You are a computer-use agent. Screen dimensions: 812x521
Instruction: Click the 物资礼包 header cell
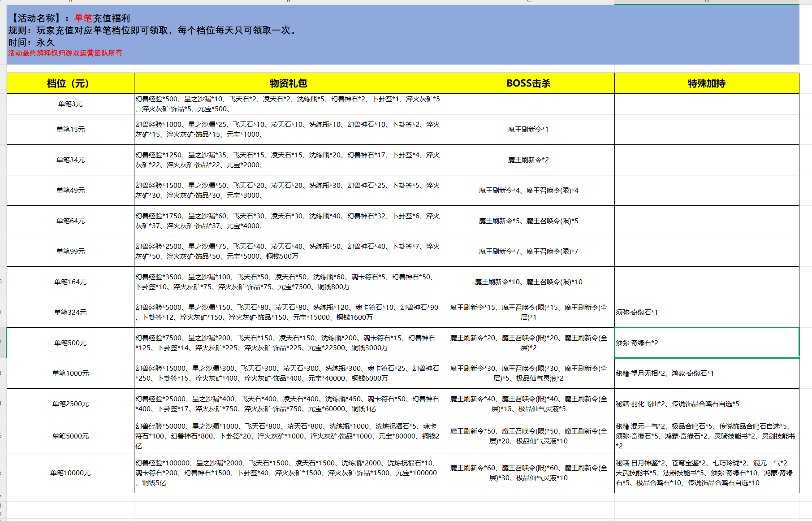pyautogui.click(x=288, y=83)
